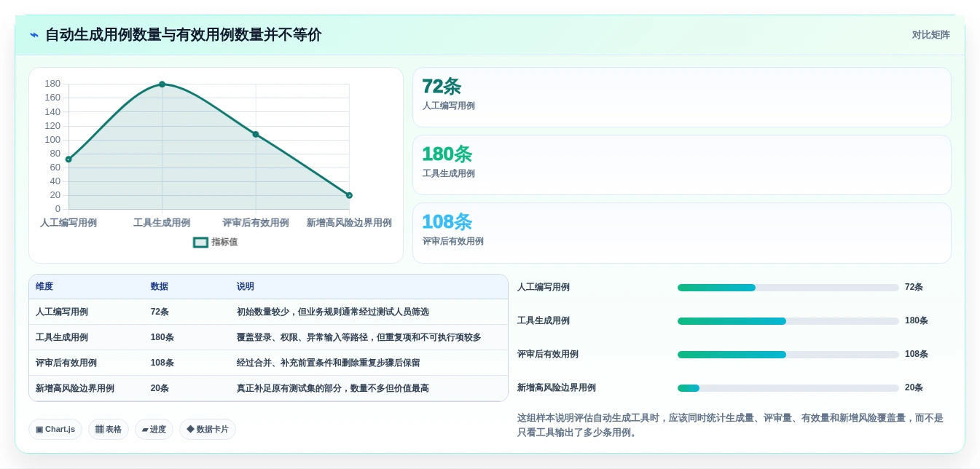
Task: Select the 72条 人工编写用例 data card
Action: [681, 98]
